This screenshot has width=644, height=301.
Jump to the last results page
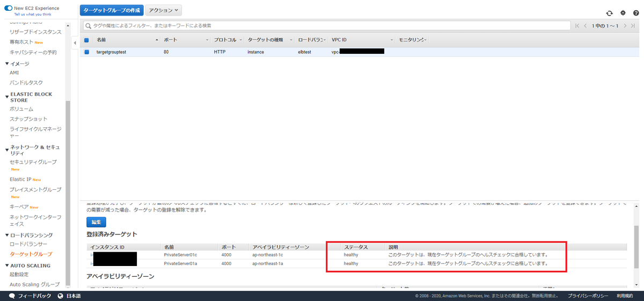[634, 25]
